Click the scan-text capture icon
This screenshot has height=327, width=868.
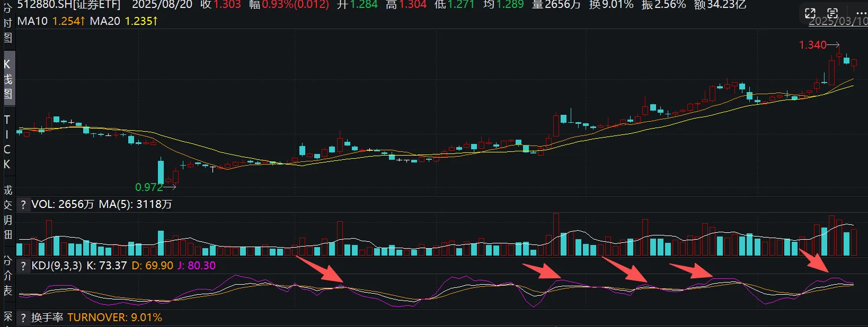[832, 14]
